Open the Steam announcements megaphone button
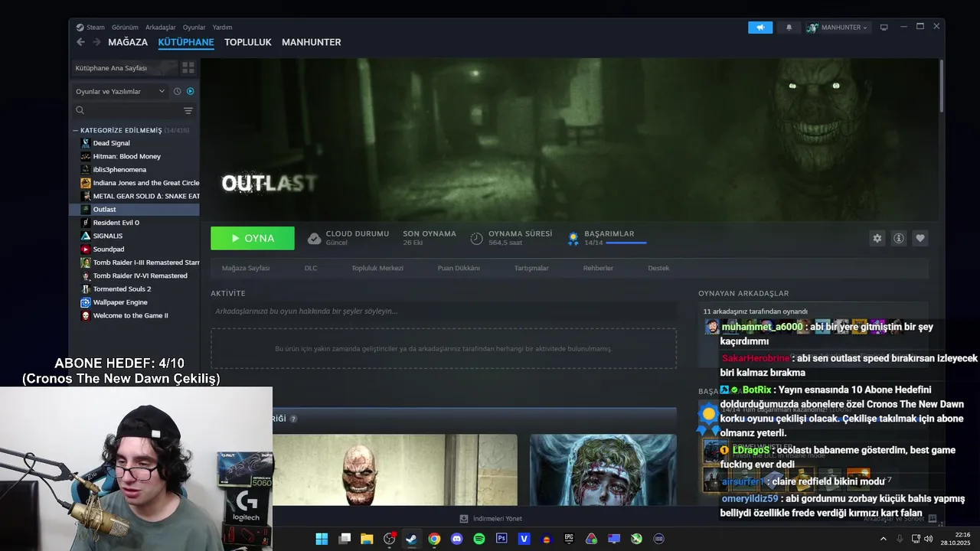Viewport: 980px width, 551px height. pos(760,28)
